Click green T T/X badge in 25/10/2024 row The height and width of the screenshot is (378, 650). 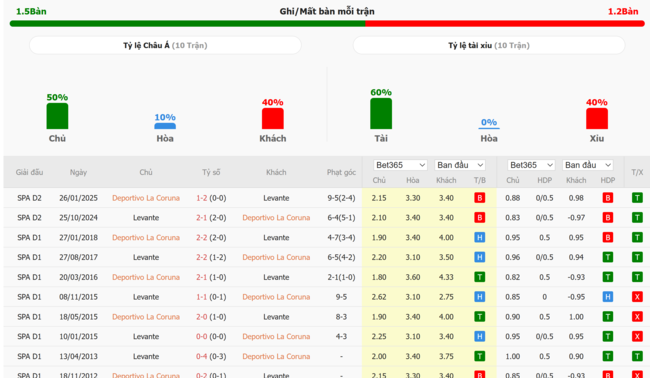(x=637, y=218)
